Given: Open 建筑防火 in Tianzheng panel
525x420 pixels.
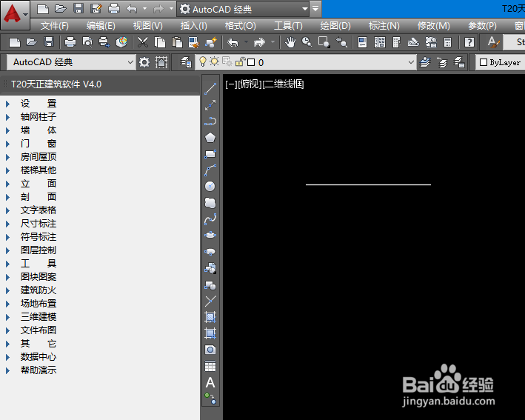Looking at the screenshot, I should 39,290.
